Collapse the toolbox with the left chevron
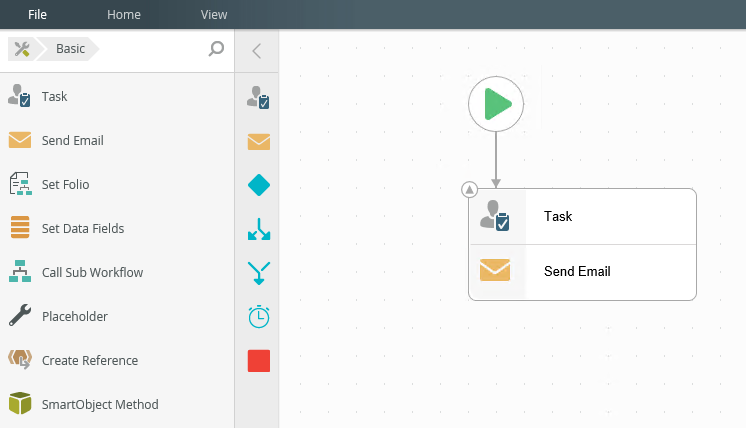The height and width of the screenshot is (428, 746). coord(256,51)
